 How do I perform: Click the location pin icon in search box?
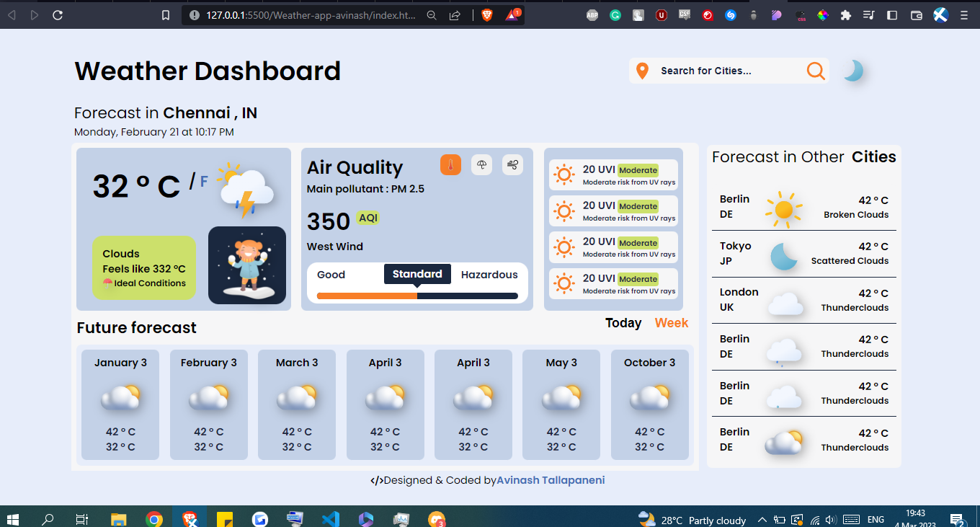[x=643, y=71]
